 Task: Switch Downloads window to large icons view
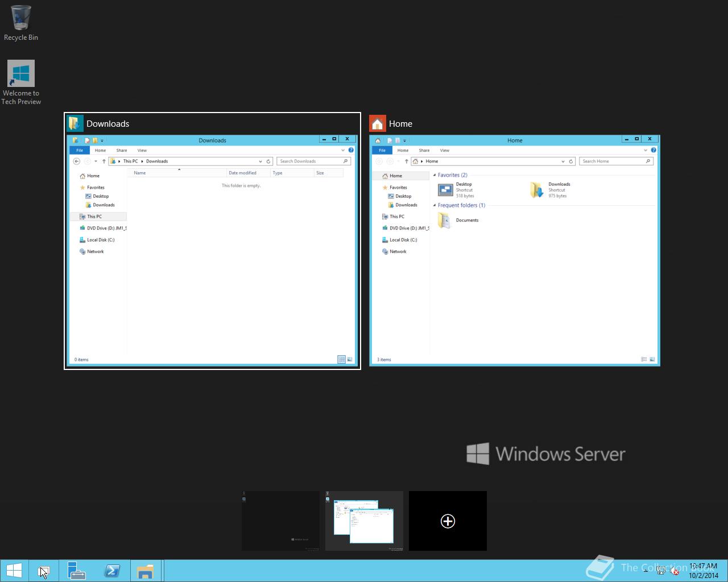(x=350, y=359)
